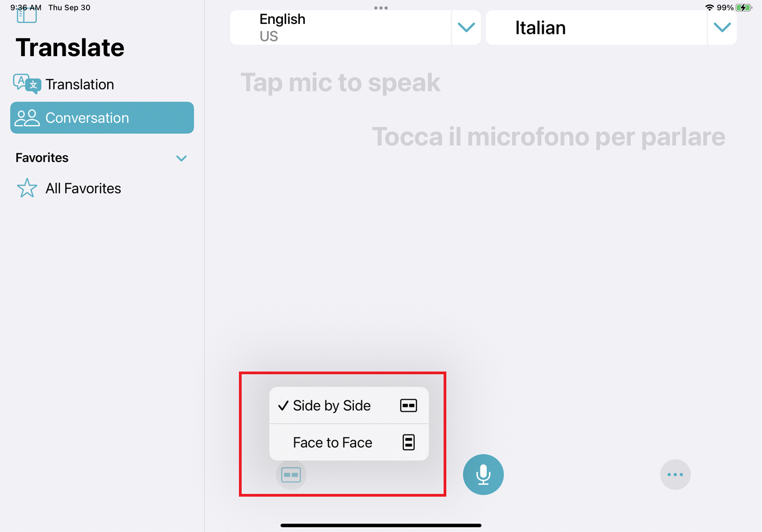Tap the microphone button to speak
The height and width of the screenshot is (532, 762).
click(x=483, y=474)
